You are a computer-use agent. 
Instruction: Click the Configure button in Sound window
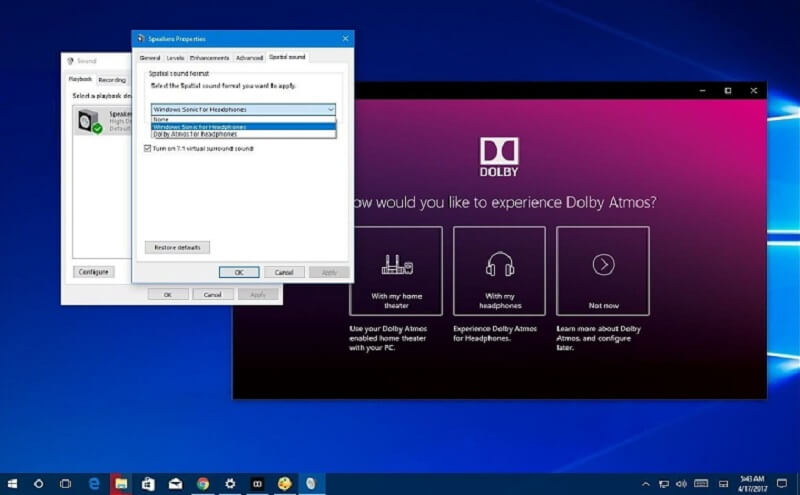pos(93,271)
